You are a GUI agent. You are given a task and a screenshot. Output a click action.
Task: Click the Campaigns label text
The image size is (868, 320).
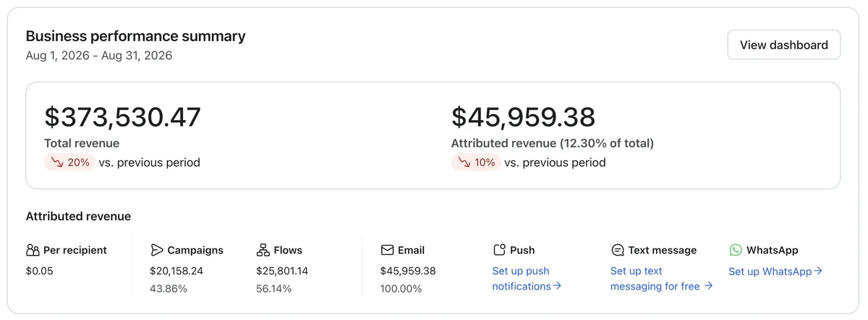click(195, 251)
